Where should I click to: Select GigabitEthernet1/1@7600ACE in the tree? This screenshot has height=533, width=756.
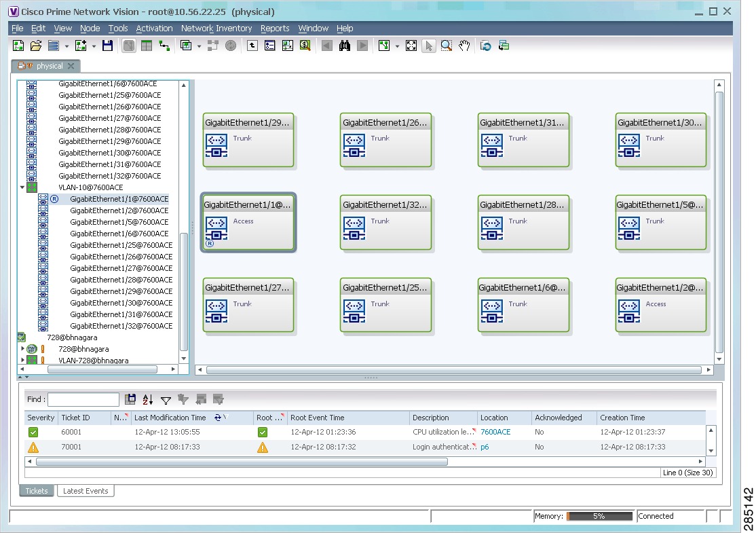click(x=119, y=199)
